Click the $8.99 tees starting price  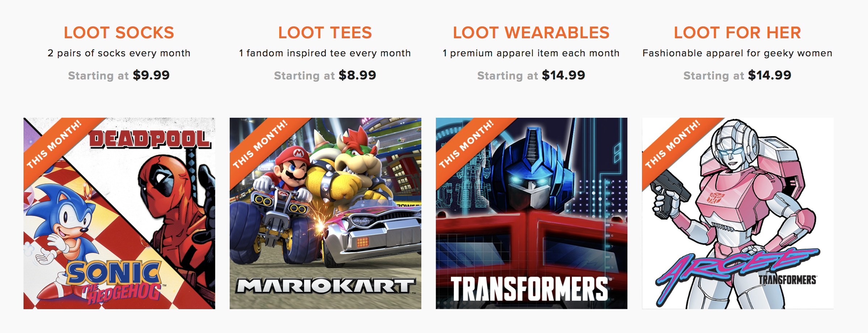[357, 75]
